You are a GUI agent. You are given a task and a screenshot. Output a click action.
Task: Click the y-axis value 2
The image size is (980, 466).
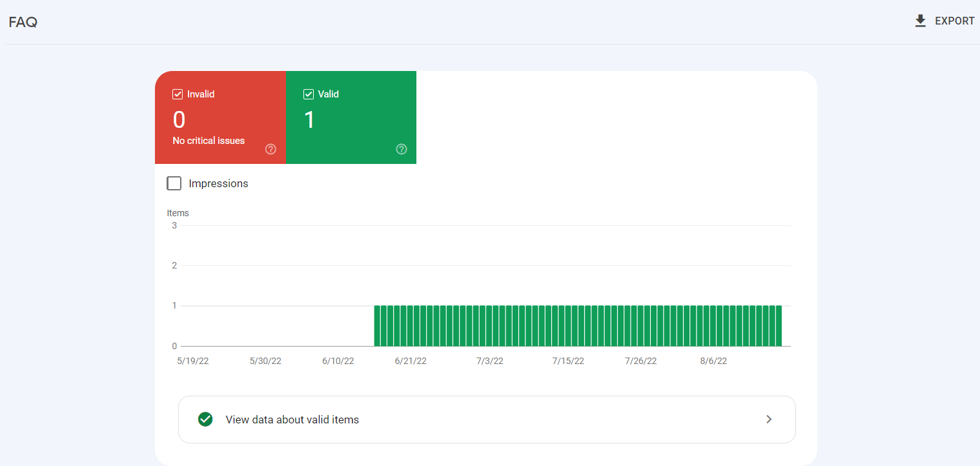tap(174, 265)
